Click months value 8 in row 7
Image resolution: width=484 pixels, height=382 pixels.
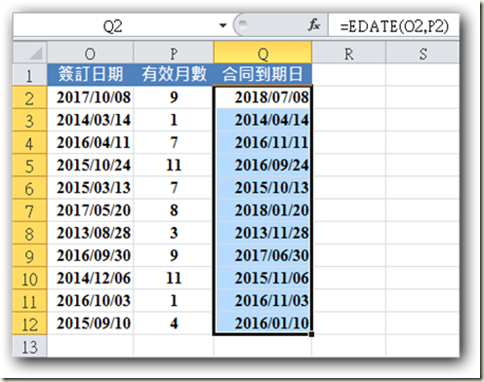[173, 211]
